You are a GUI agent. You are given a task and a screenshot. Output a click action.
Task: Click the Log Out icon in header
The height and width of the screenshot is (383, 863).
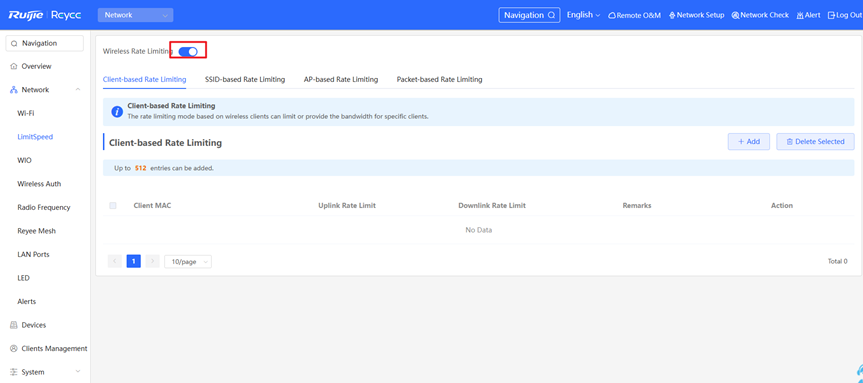click(x=831, y=15)
